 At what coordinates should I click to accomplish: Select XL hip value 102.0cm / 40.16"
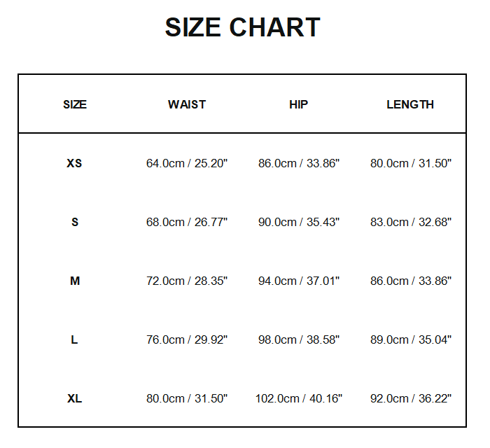(299, 398)
